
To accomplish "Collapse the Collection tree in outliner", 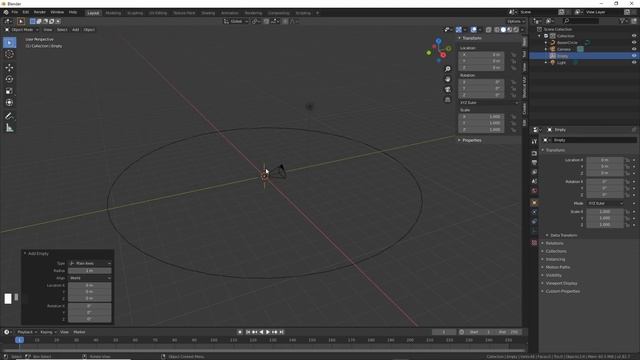I will (x=540, y=36).
